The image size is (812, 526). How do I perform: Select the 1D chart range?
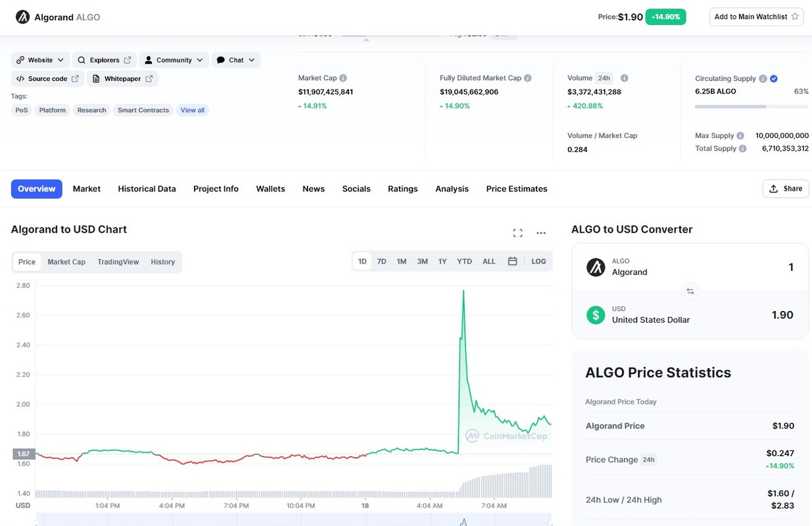[362, 261]
